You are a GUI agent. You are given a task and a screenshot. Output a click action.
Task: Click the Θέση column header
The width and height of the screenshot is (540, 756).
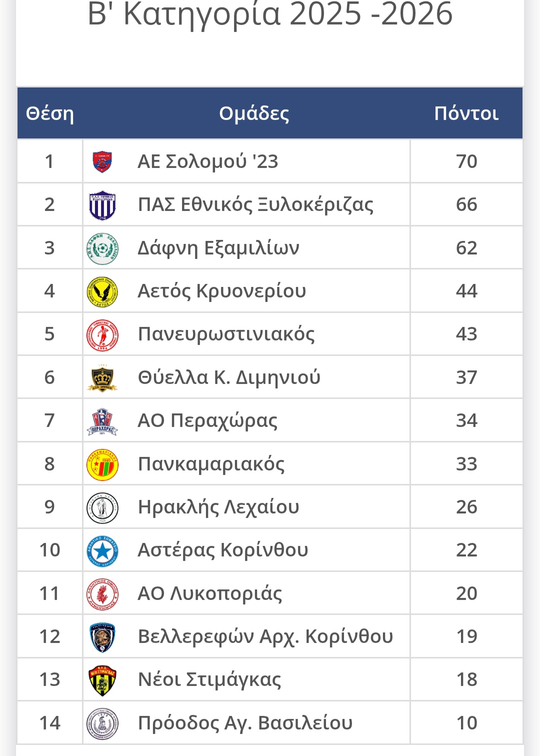point(49,113)
